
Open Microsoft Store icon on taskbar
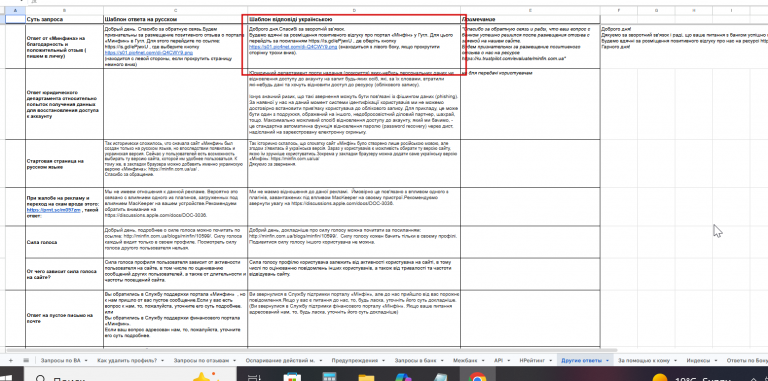click(292, 378)
